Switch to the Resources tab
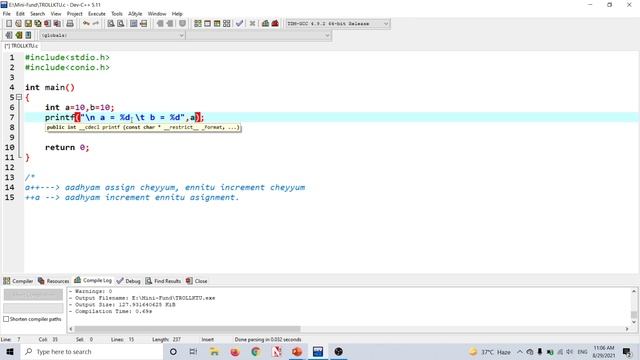The image size is (640, 360). (53, 281)
